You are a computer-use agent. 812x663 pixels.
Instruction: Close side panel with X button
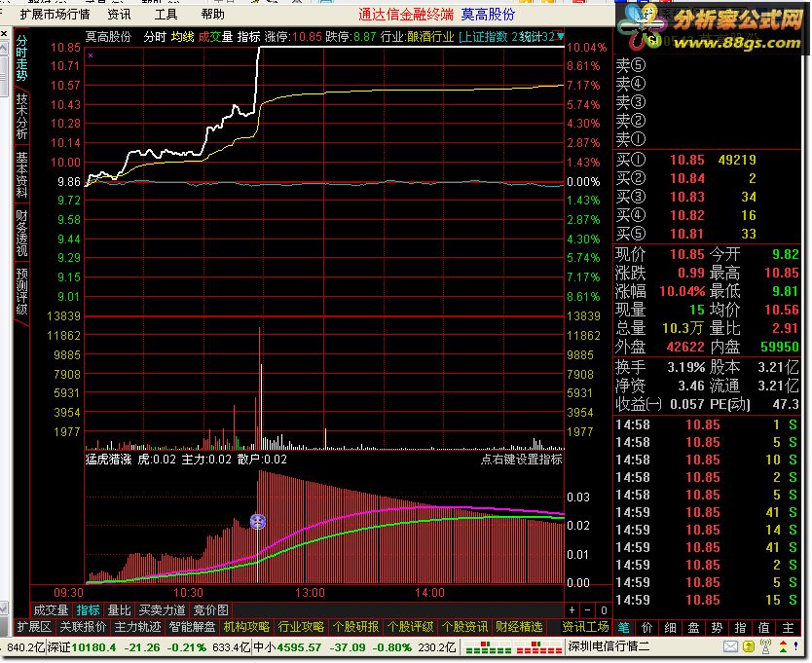pyautogui.click(x=4, y=34)
